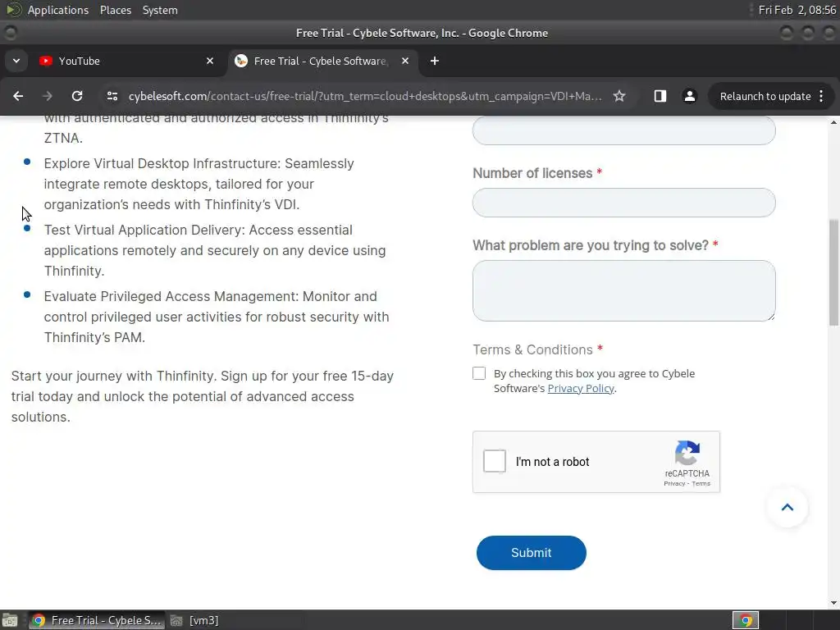The width and height of the screenshot is (840, 630).
Task: Open reCAPTCHA Terms link
Action: [701, 484]
